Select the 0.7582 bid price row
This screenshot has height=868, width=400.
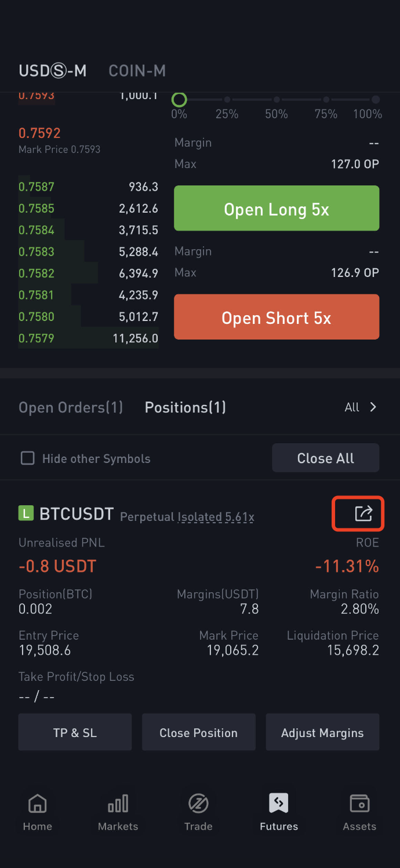tap(88, 273)
